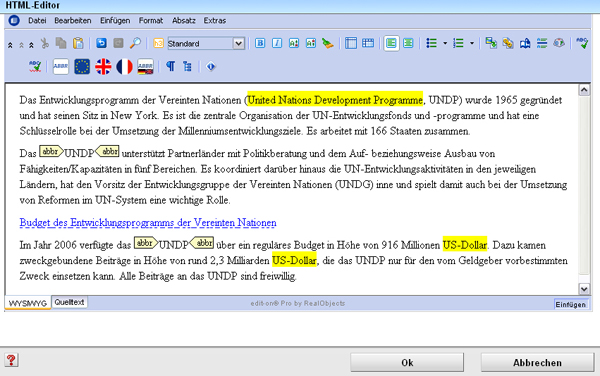Follow link Budget des Entwicklungsprogramms der Vereinten Nationen
Image resolution: width=600 pixels, height=376 pixels.
[148, 223]
